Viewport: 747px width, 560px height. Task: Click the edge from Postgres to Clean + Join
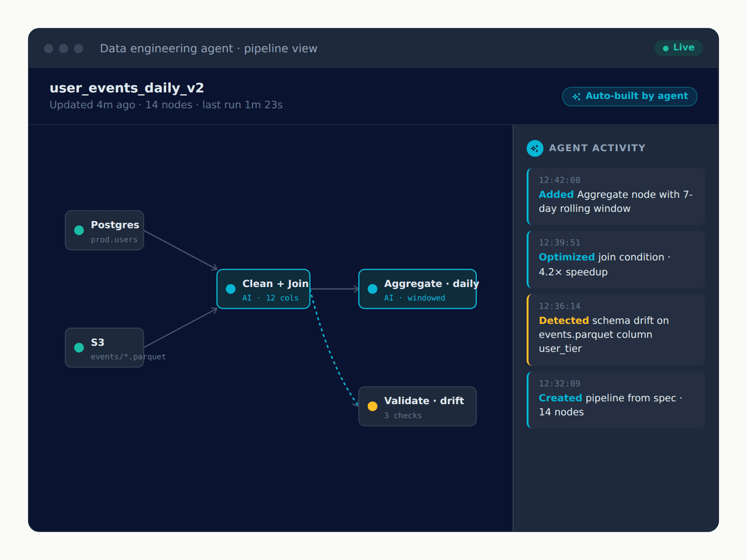(x=181, y=250)
